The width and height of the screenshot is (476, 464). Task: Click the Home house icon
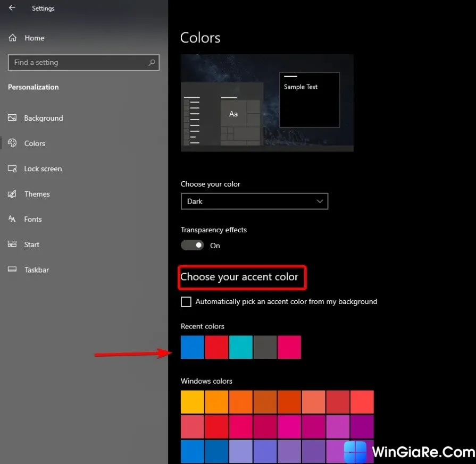tap(12, 38)
